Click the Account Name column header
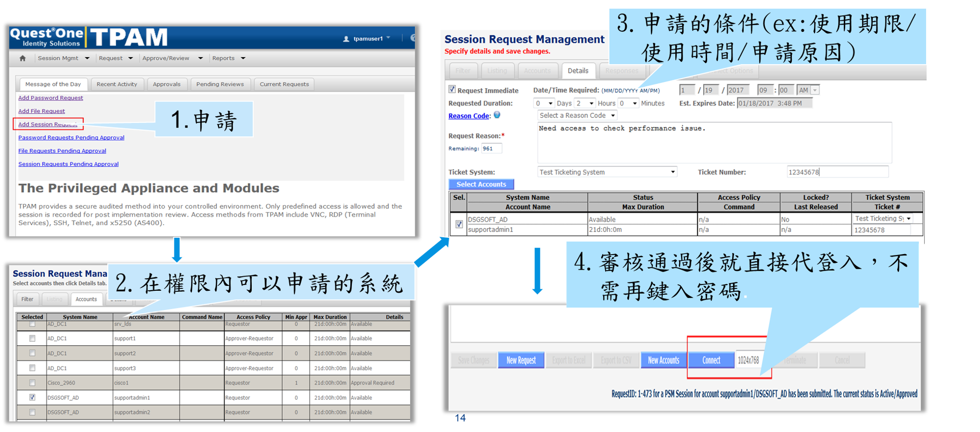The width and height of the screenshot is (980, 432). coord(147,317)
